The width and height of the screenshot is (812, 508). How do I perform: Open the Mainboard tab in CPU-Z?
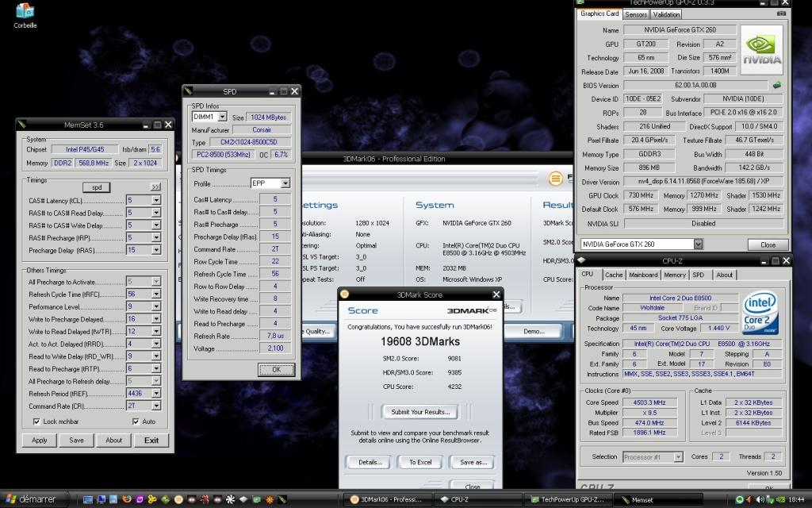(643, 275)
